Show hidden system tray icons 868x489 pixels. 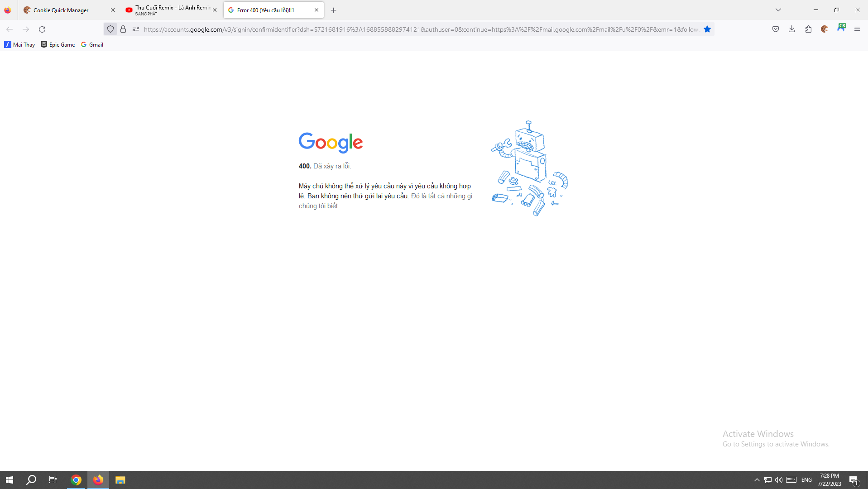tap(757, 480)
